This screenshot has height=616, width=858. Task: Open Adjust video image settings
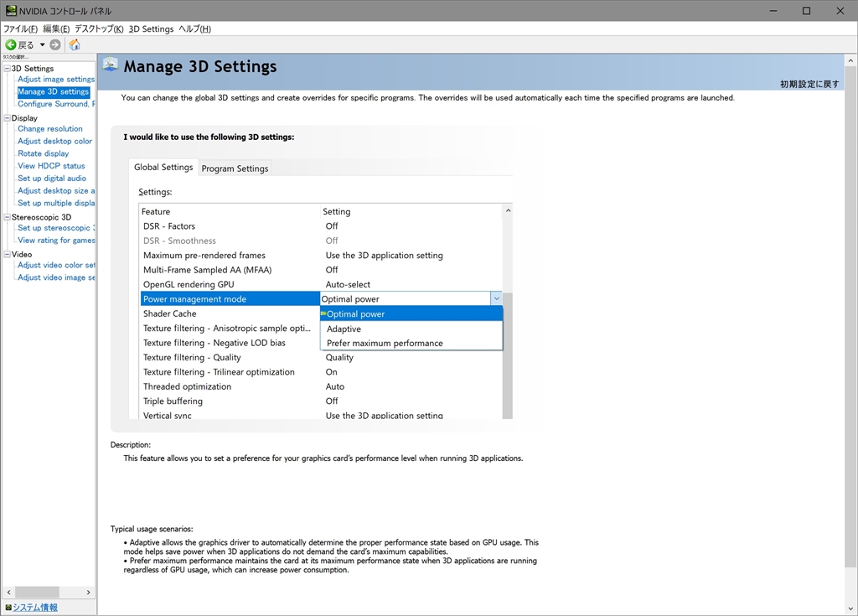pyautogui.click(x=56, y=277)
